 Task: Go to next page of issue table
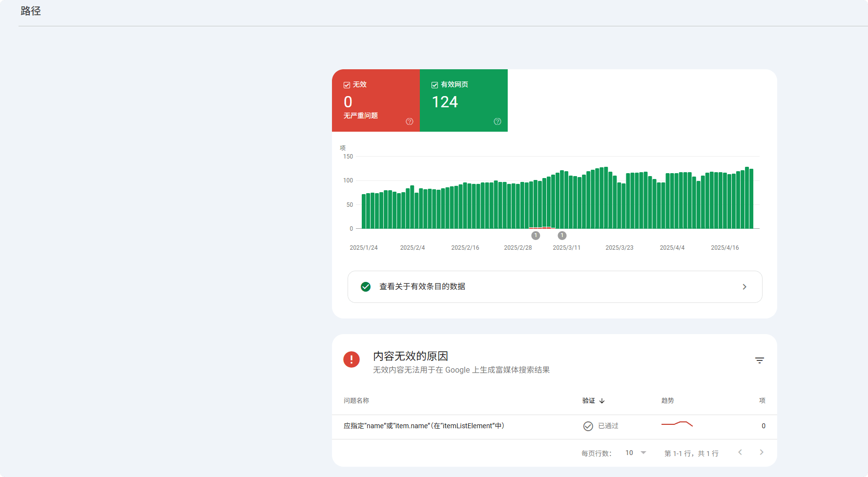point(762,452)
